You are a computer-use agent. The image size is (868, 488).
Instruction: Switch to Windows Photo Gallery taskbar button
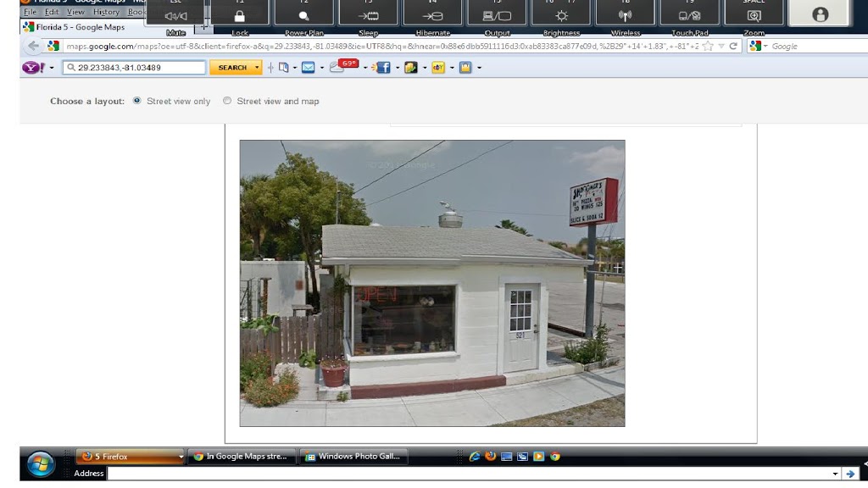click(x=353, y=457)
